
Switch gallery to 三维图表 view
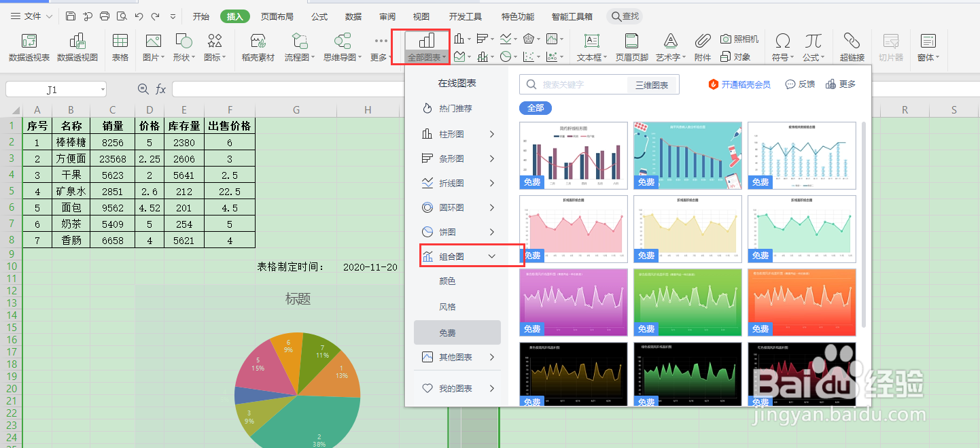tap(653, 84)
